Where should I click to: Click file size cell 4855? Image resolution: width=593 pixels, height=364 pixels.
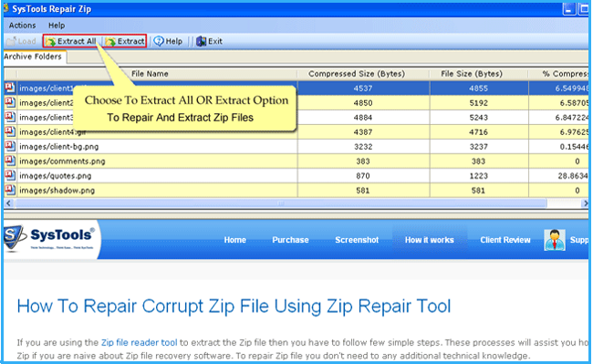coord(478,88)
